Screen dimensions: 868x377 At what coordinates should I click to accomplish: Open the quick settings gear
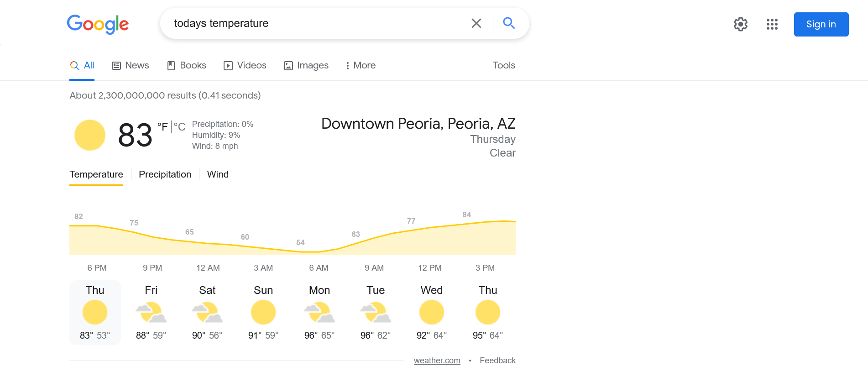click(740, 24)
